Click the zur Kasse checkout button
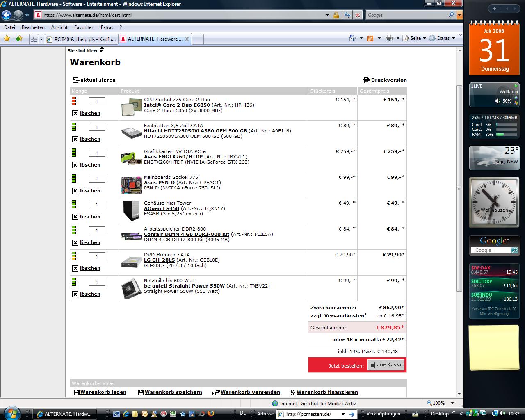Screen dimensions: 525x420 (x=387, y=365)
